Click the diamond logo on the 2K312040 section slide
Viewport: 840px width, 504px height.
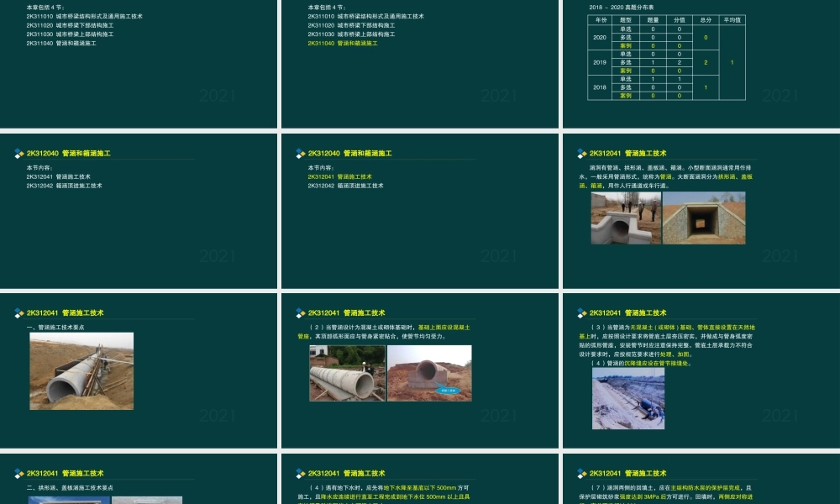click(19, 154)
